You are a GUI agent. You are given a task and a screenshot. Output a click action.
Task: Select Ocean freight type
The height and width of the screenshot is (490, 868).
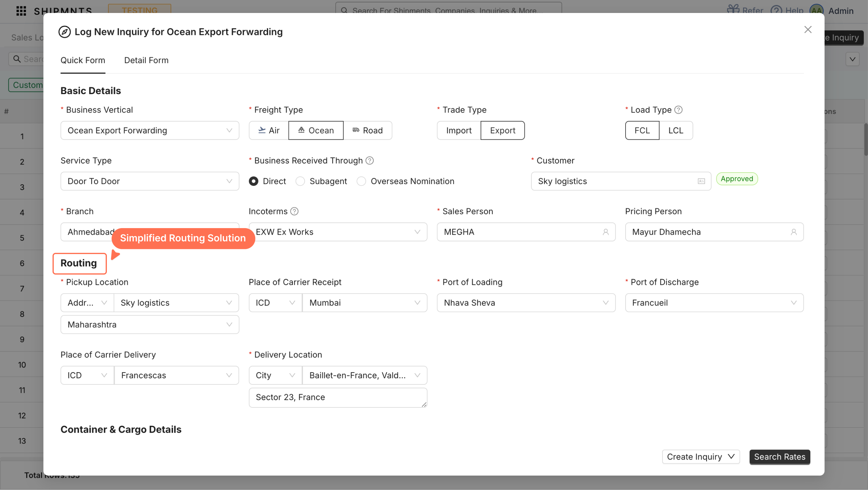tap(316, 130)
